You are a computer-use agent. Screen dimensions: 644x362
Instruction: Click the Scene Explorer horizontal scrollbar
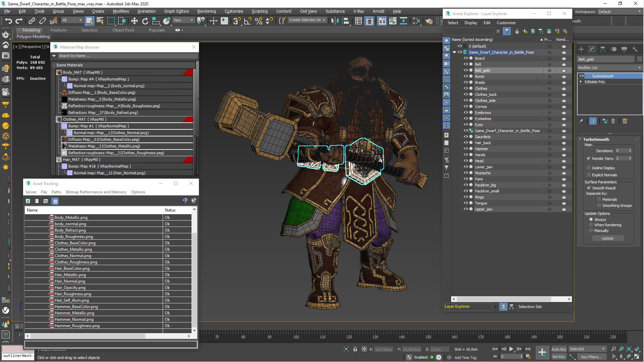tap(504, 299)
